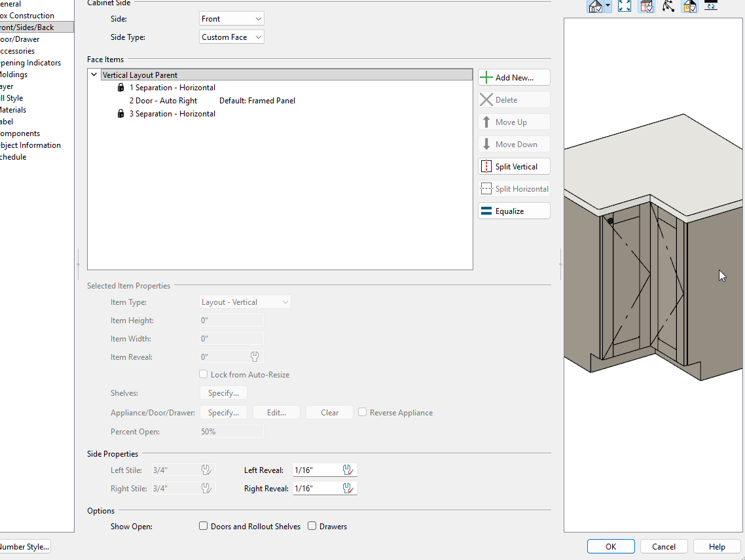Click the Left Reveal input field
This screenshot has width=745, height=560.
[316, 470]
